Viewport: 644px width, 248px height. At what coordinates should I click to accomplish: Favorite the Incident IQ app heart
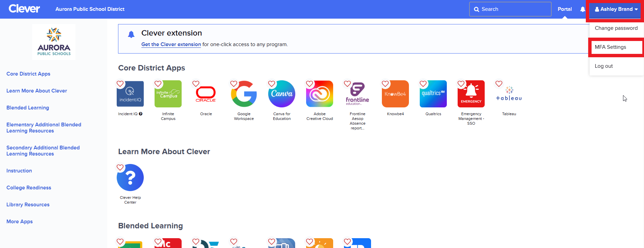(120, 84)
